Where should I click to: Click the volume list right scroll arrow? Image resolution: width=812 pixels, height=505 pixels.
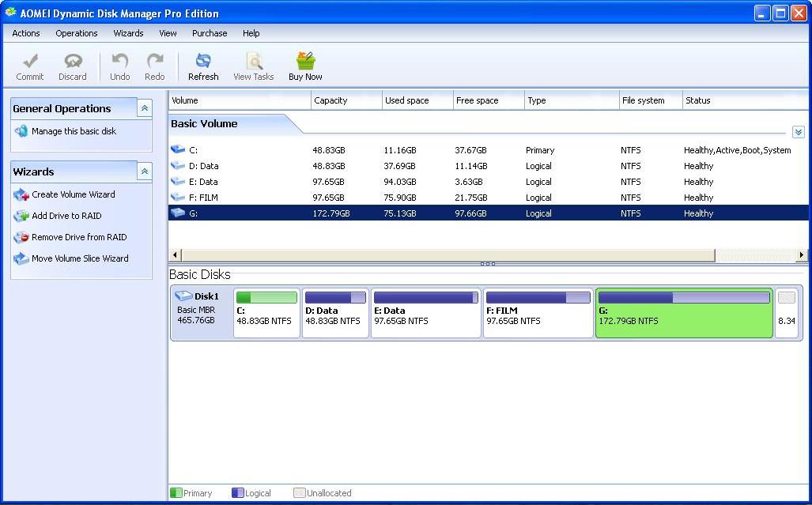802,254
